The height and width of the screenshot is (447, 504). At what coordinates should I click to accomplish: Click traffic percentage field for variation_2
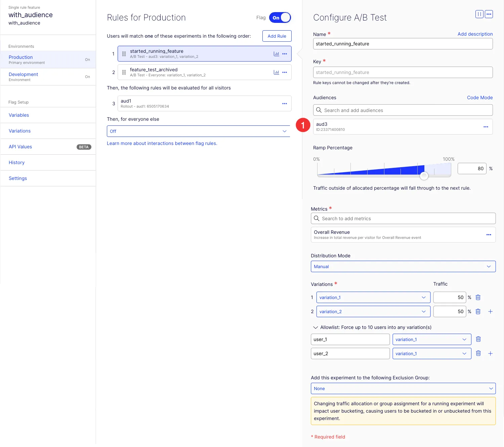coord(450,311)
